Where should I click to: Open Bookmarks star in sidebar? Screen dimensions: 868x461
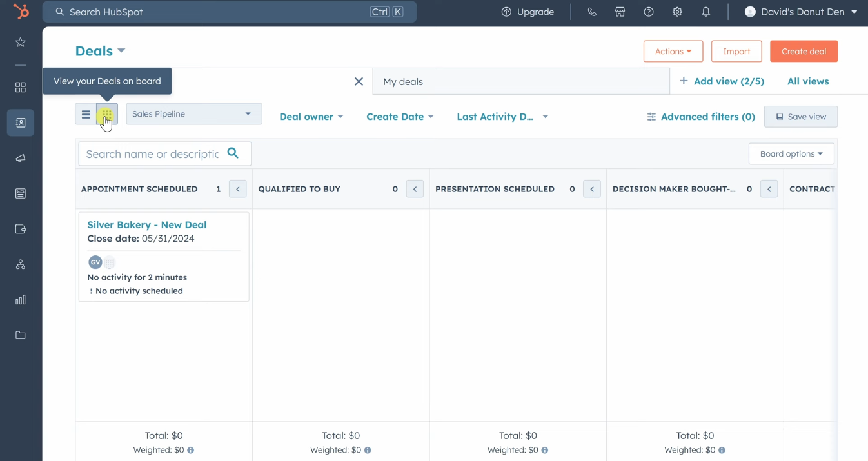(21, 43)
